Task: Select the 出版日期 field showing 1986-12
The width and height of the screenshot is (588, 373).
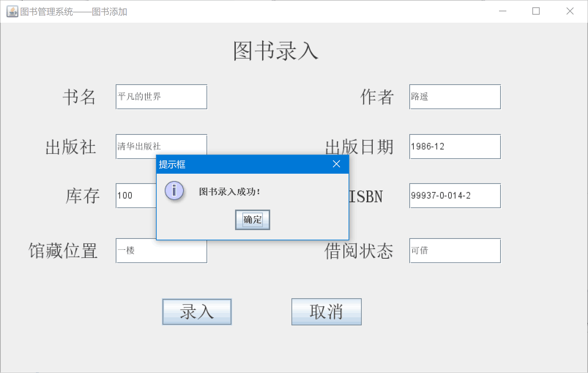Action: tap(455, 147)
